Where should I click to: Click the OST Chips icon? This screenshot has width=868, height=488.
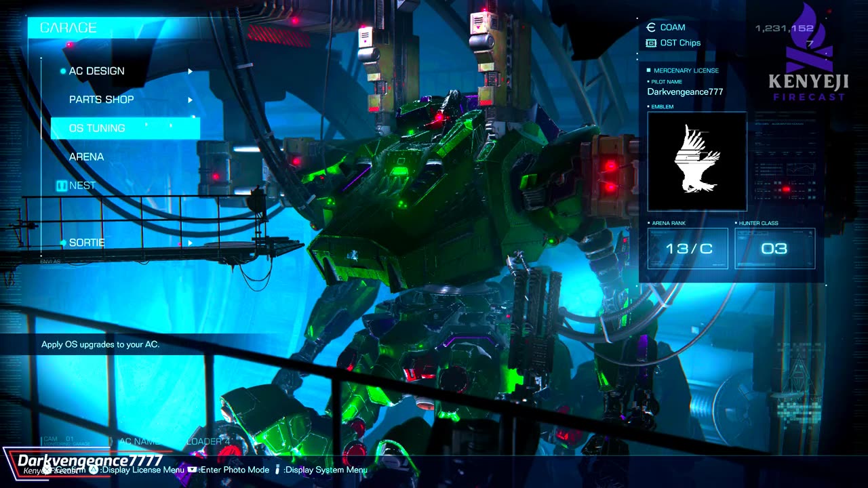click(x=651, y=43)
